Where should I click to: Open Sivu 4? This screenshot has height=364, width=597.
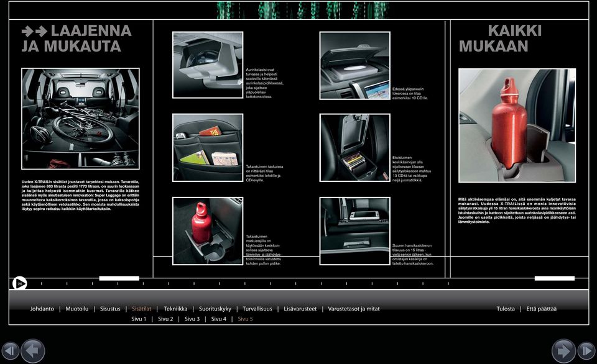[219, 319]
